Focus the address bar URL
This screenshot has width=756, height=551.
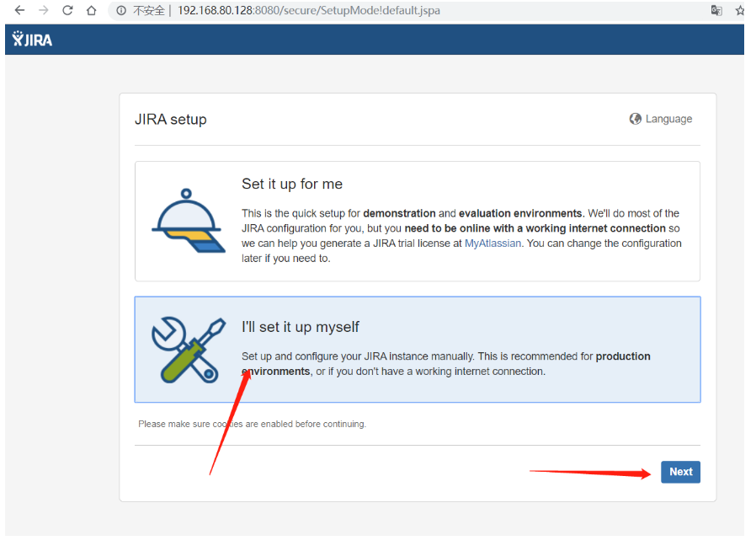pos(309,11)
